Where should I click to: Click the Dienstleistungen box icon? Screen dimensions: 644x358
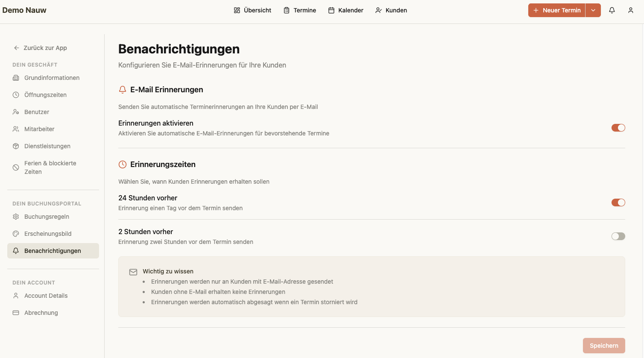point(16,146)
